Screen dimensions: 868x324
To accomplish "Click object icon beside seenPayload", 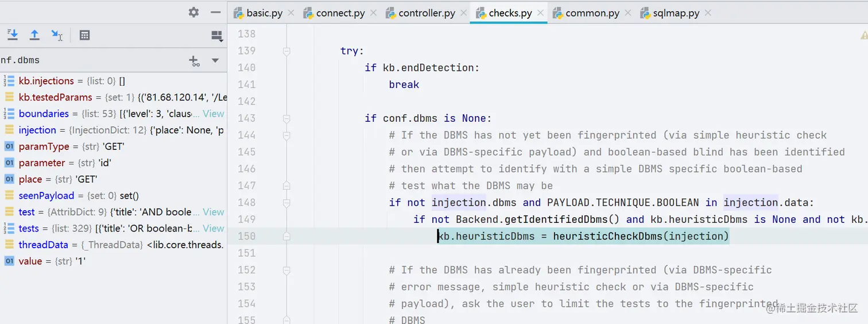I will [x=9, y=195].
